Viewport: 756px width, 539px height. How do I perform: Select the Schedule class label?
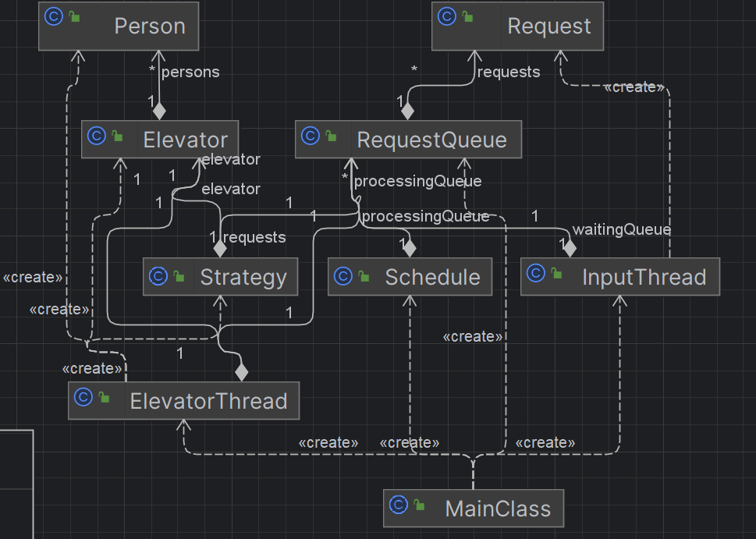coord(432,277)
